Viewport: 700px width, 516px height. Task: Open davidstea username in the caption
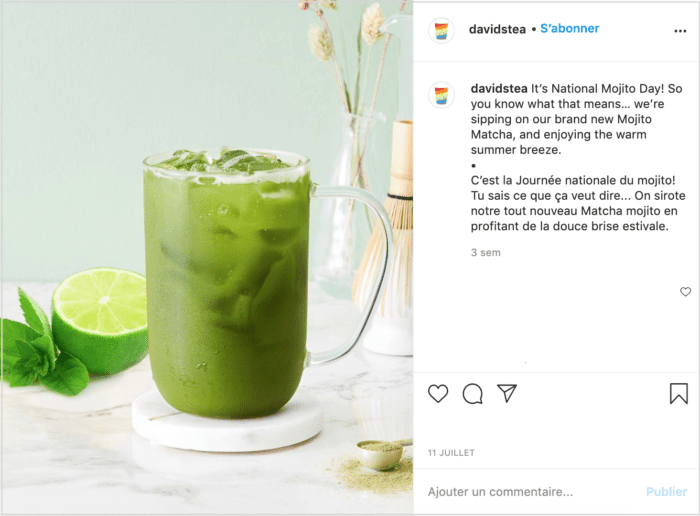point(499,88)
